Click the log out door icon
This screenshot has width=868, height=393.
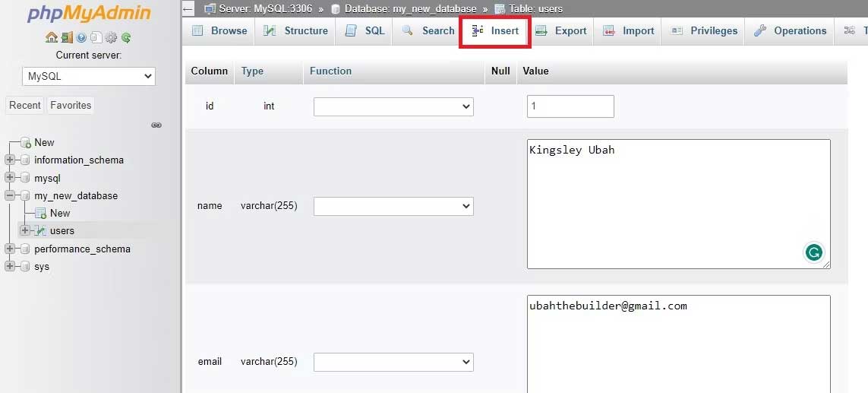point(67,38)
